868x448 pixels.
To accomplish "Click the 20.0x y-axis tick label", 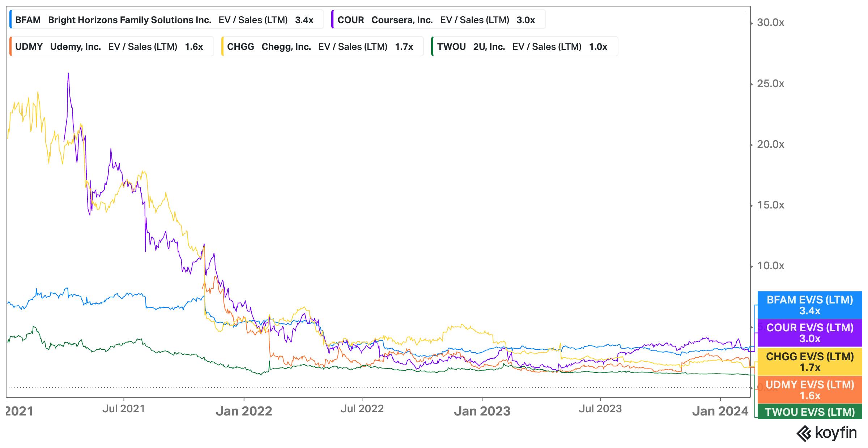I will tap(770, 145).
